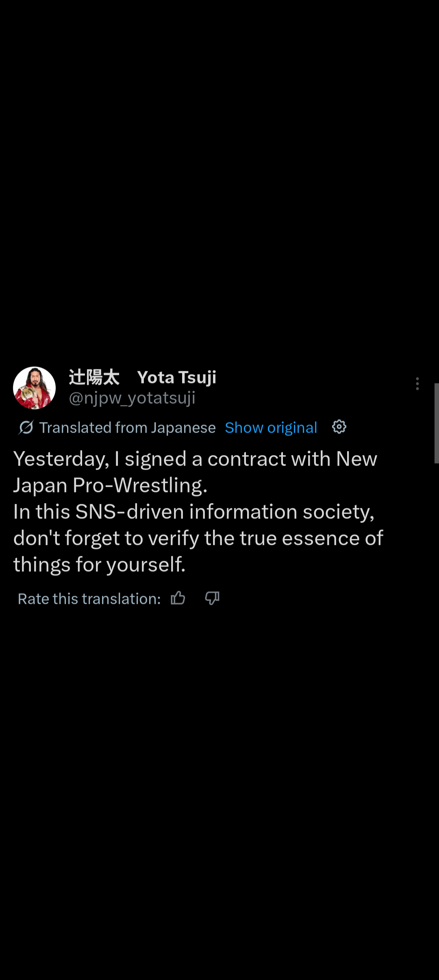Click the word "SNS-driven" in the post
The width and height of the screenshot is (439, 980).
130,512
